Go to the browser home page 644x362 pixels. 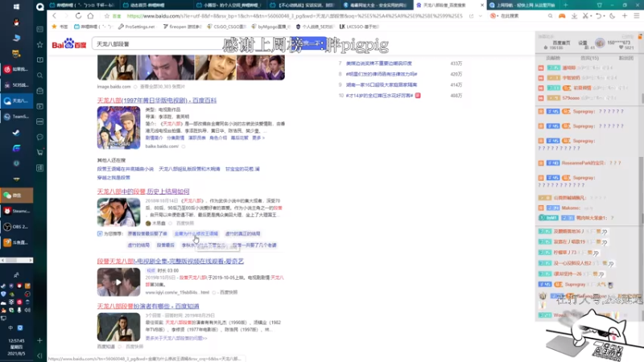click(90, 16)
